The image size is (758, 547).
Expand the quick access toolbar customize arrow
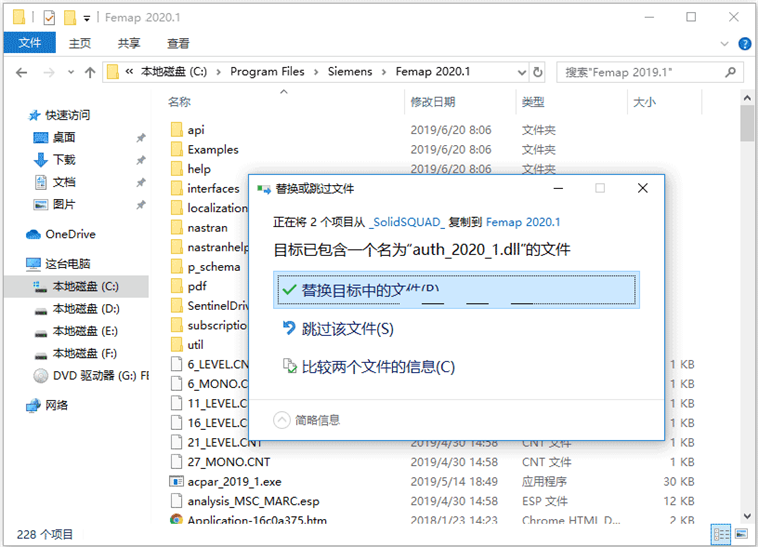pos(88,18)
